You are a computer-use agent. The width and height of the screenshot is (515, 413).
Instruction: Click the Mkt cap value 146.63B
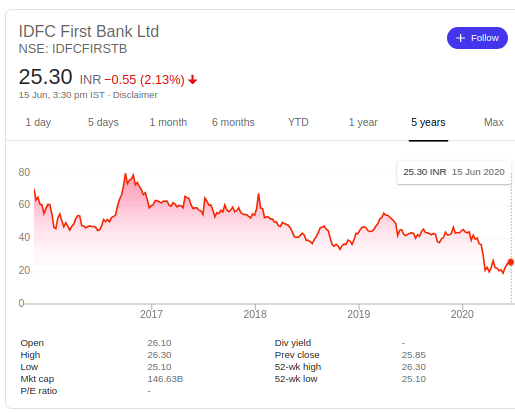[x=165, y=379]
